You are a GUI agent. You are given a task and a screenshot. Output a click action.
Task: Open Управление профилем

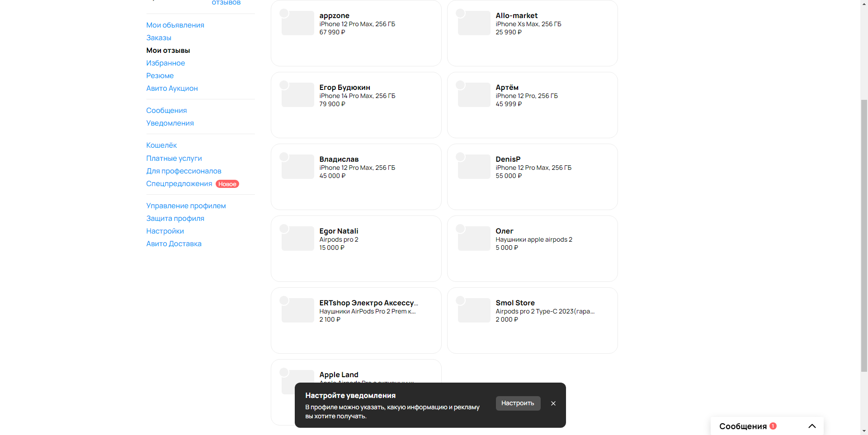coord(186,206)
